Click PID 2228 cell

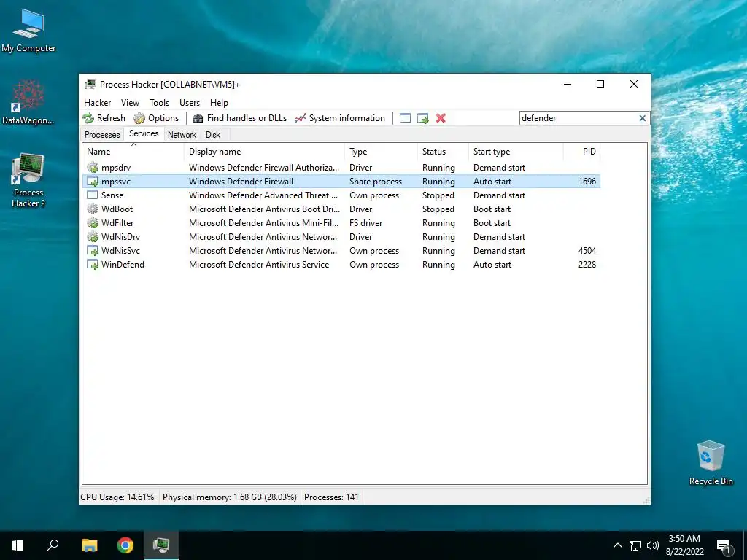(587, 264)
